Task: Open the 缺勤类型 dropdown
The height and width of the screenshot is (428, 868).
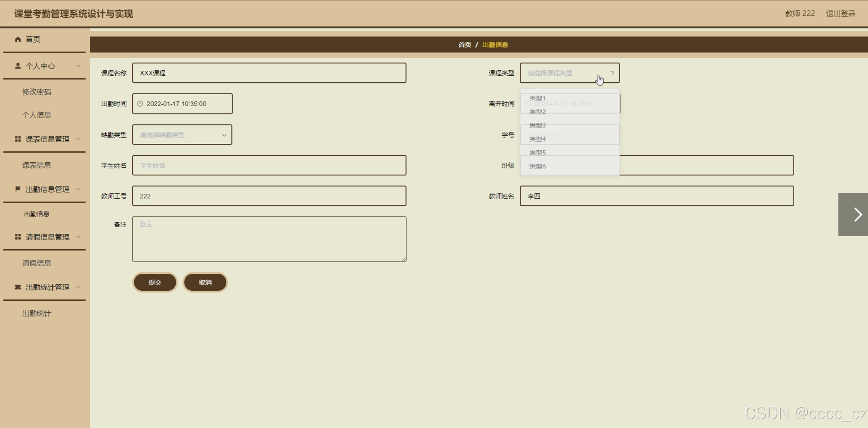Action: [182, 135]
